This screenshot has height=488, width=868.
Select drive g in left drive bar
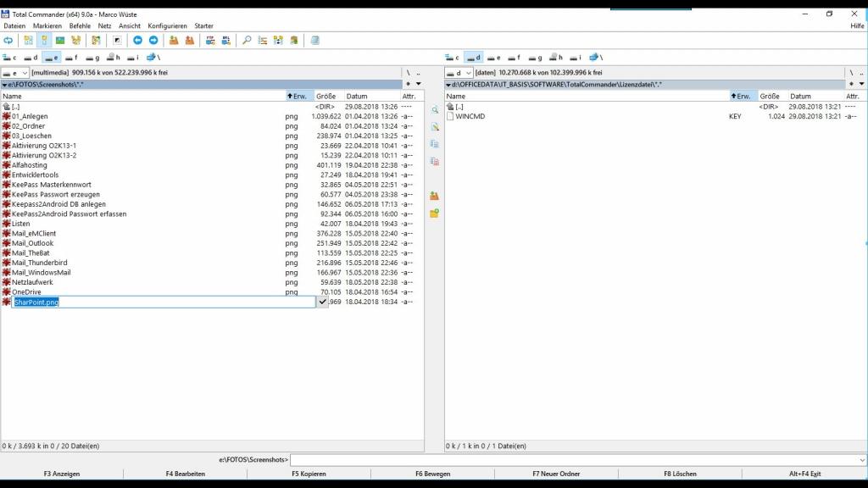click(92, 58)
